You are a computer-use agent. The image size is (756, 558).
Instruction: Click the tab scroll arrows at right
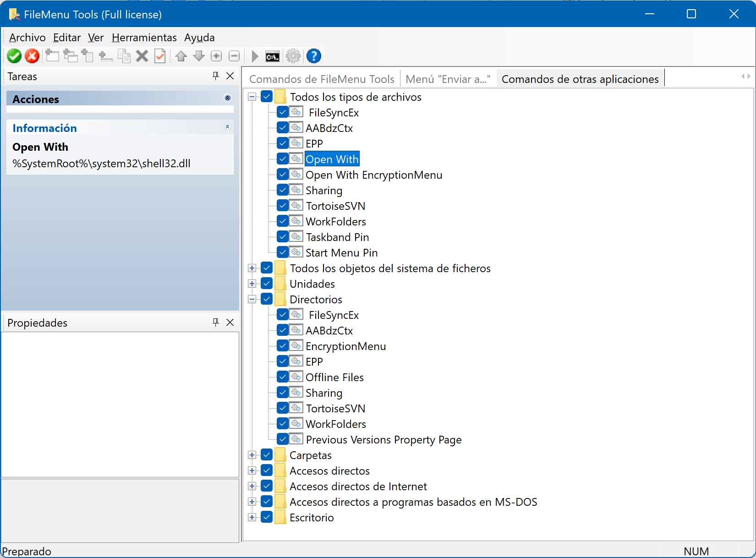[x=746, y=77]
